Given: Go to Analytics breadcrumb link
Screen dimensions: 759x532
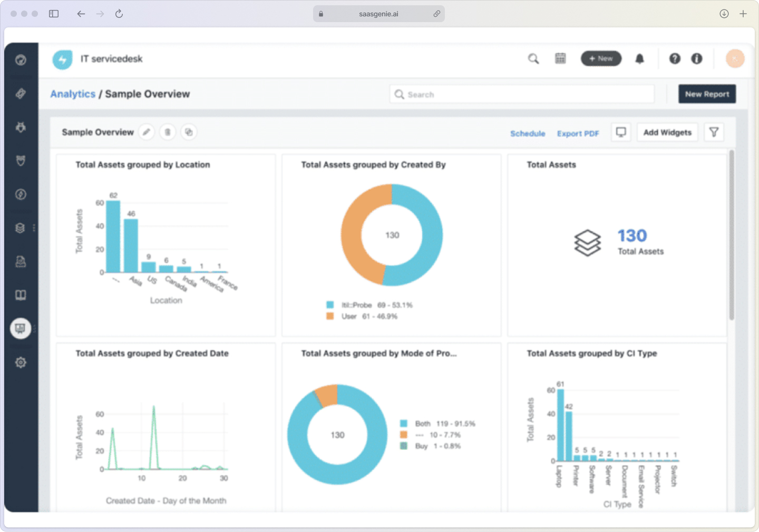Looking at the screenshot, I should [73, 94].
